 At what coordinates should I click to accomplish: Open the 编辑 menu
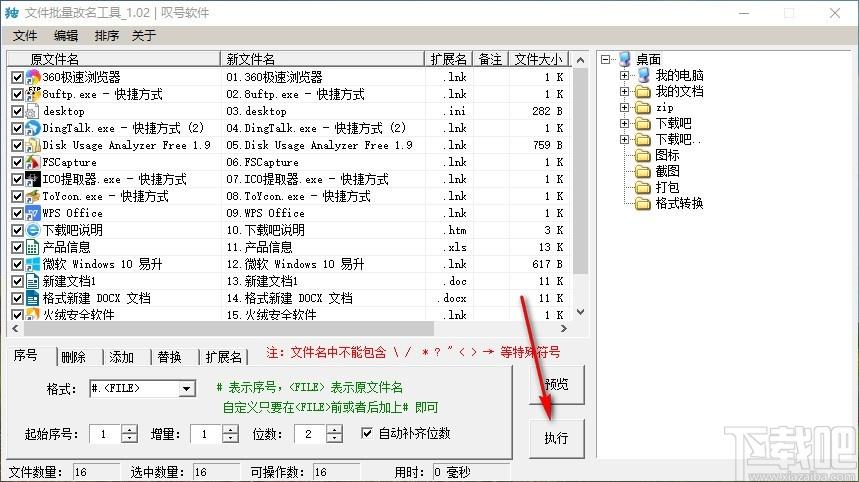tap(66, 36)
